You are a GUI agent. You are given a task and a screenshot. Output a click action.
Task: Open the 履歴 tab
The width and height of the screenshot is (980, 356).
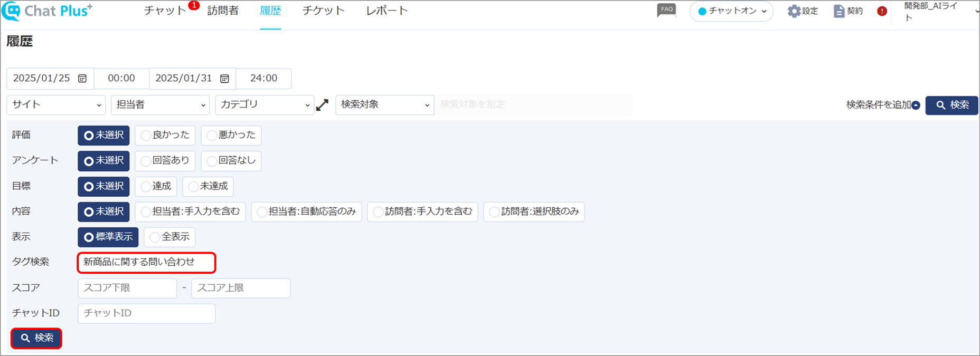pyautogui.click(x=270, y=11)
